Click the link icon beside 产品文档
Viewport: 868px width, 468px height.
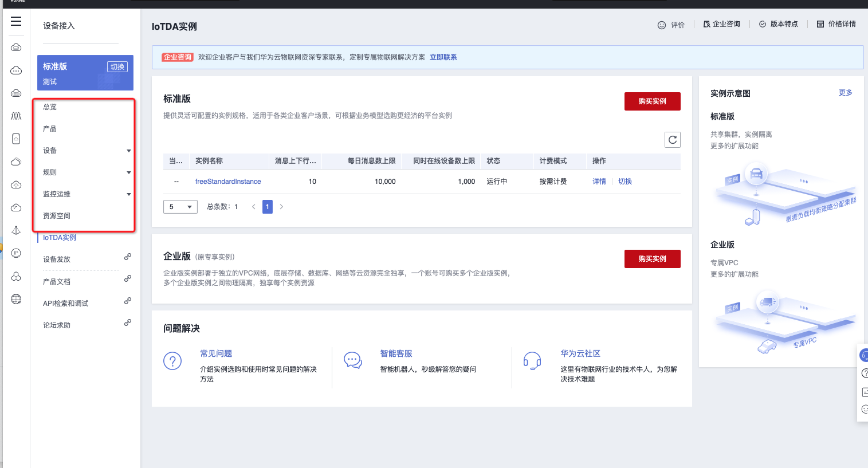pyautogui.click(x=128, y=278)
